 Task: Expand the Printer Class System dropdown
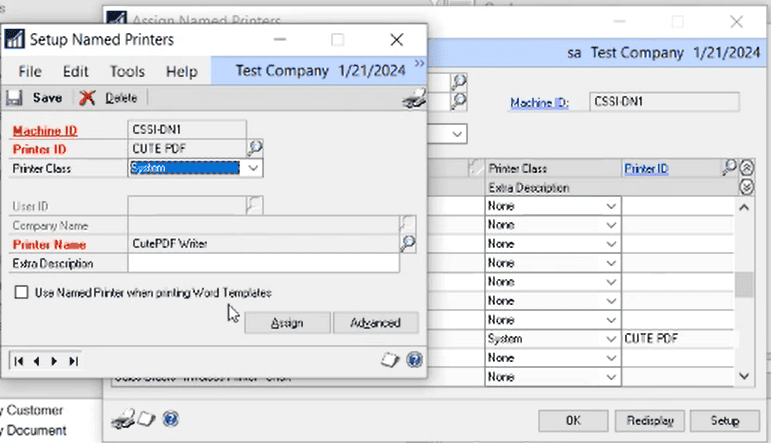tap(253, 168)
